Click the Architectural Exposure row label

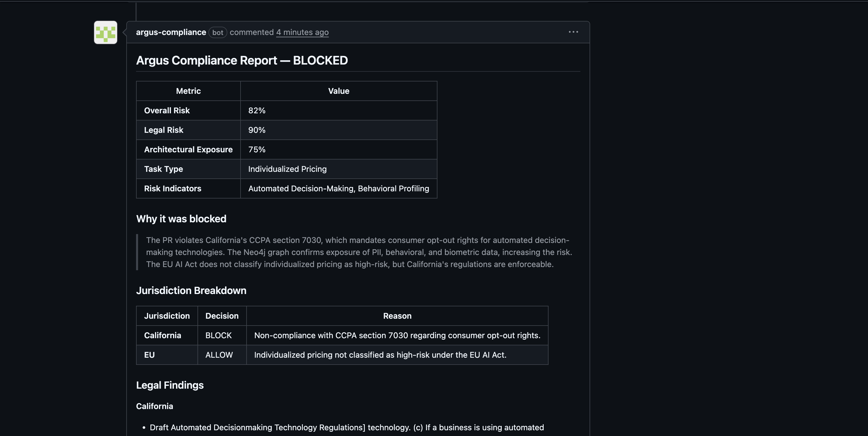[188, 149]
